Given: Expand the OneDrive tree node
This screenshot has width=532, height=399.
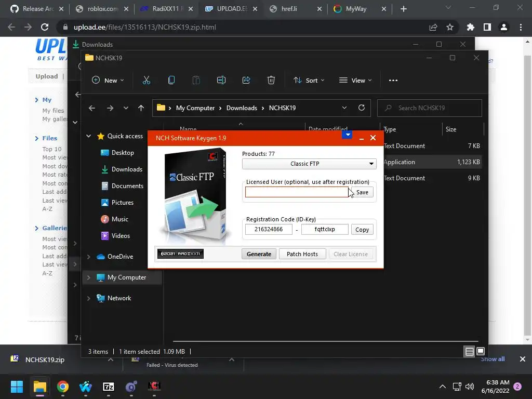Looking at the screenshot, I should (x=88, y=257).
